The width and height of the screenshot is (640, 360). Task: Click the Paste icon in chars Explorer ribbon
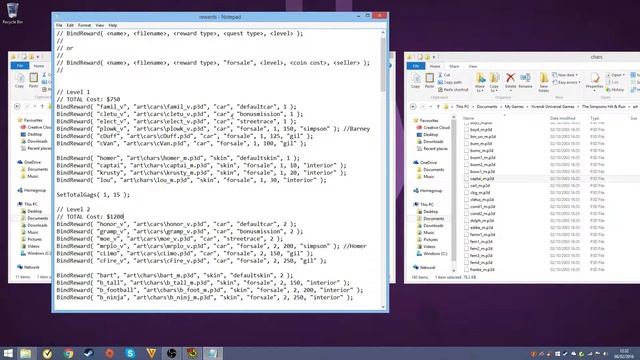tap(429, 81)
